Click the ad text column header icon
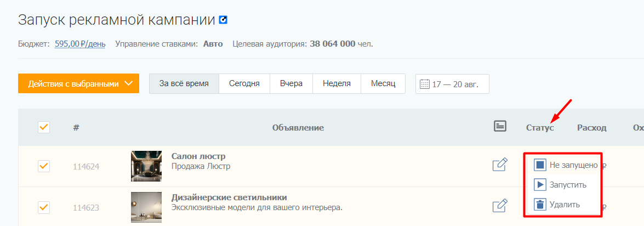644x226 pixels. (x=499, y=127)
